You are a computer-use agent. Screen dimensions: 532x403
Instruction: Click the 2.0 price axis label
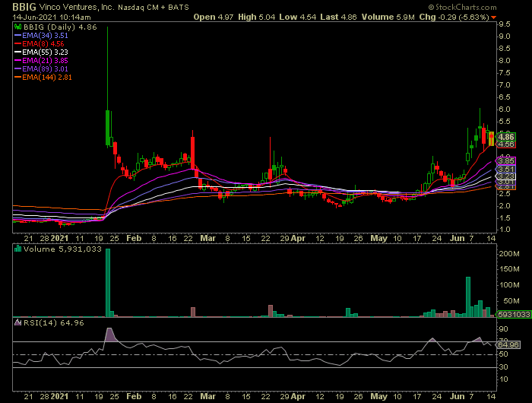(x=505, y=206)
